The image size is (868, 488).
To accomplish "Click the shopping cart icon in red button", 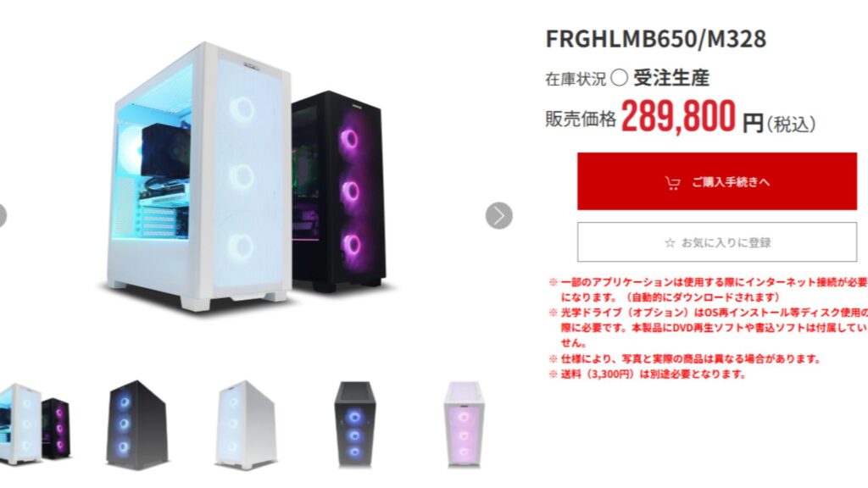I will pyautogui.click(x=672, y=183).
